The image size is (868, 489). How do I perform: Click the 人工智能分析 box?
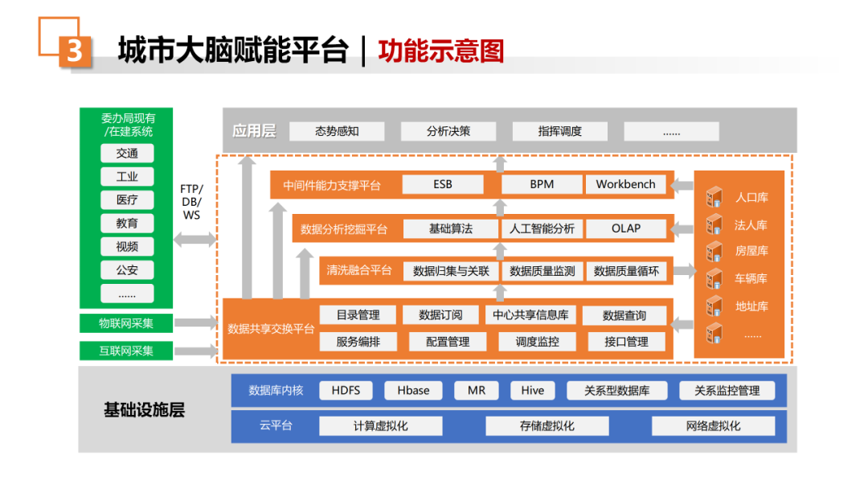pos(542,228)
